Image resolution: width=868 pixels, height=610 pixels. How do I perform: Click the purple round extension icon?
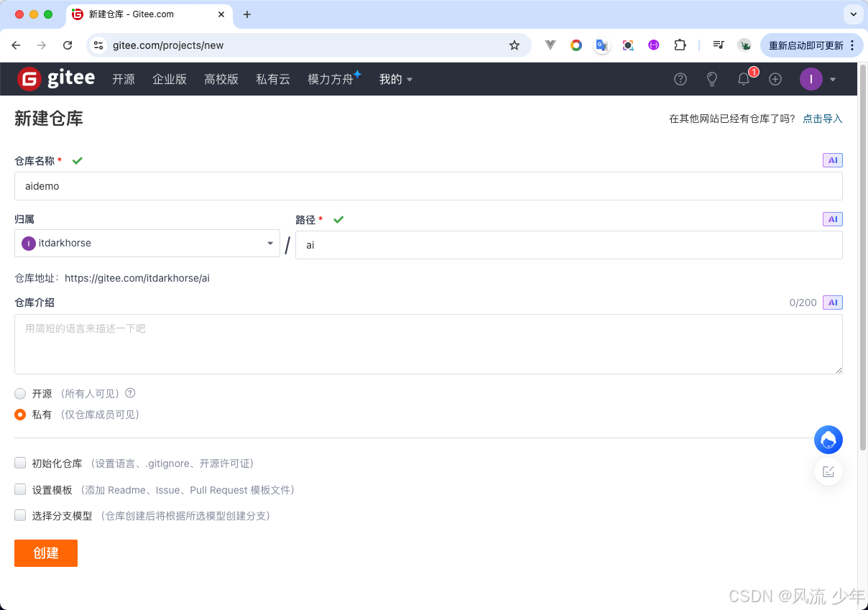[x=654, y=45]
